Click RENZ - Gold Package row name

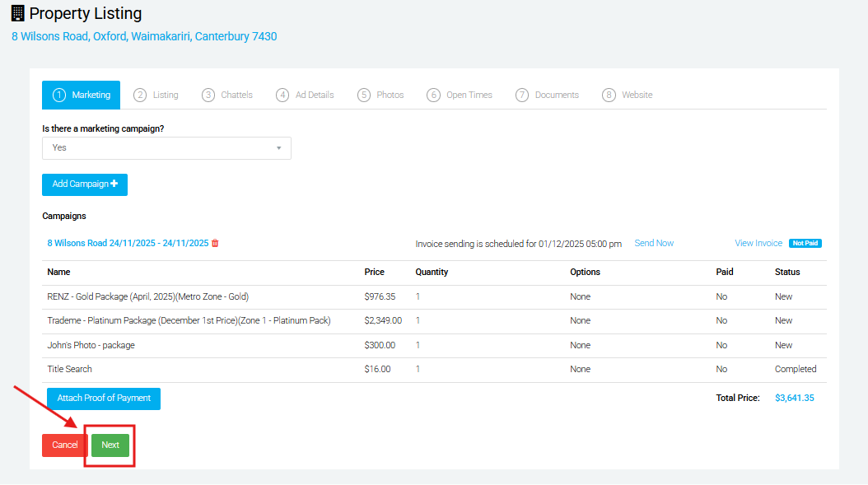[x=147, y=296]
